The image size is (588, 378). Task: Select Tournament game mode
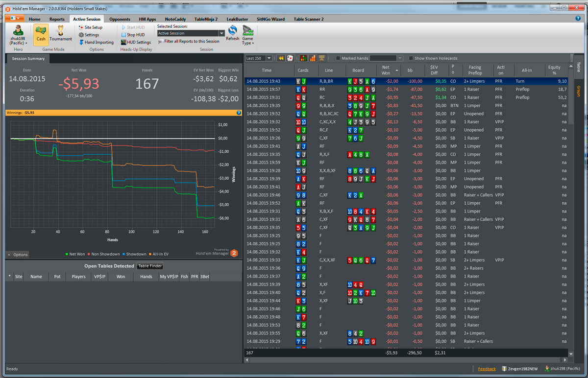tap(61, 34)
